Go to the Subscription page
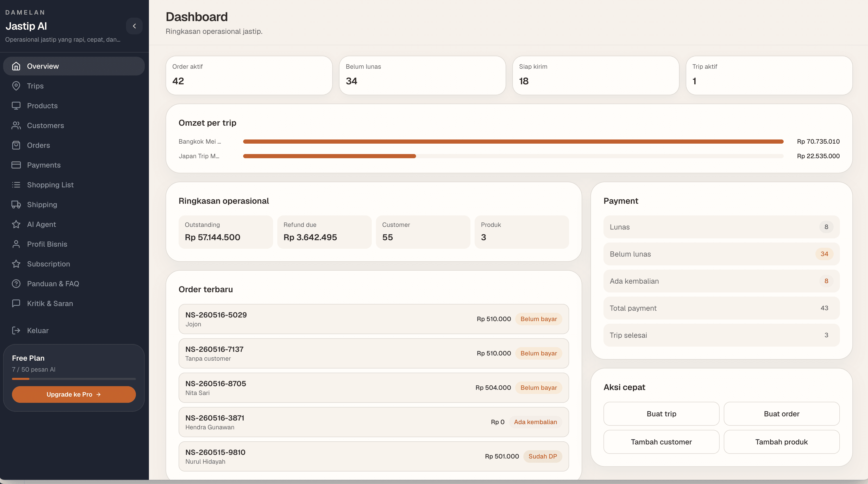868x484 pixels. coord(74,264)
